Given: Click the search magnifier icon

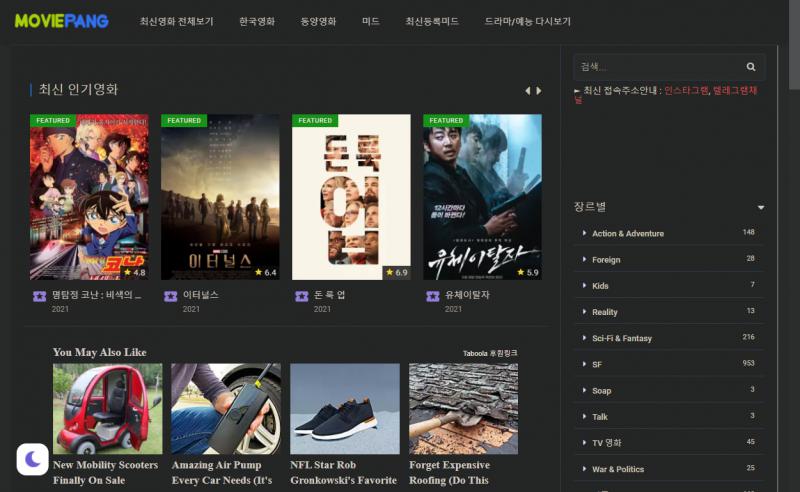Looking at the screenshot, I should click(751, 67).
